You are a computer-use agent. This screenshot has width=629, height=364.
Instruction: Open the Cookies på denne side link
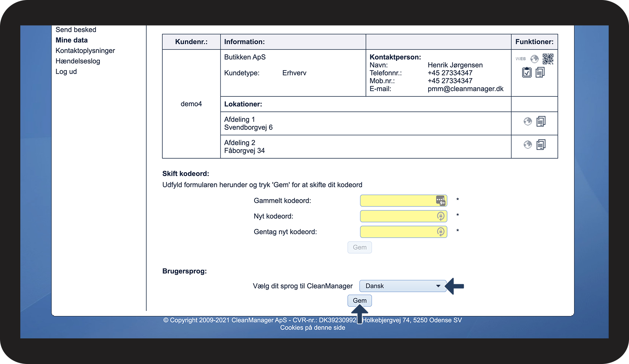click(313, 328)
